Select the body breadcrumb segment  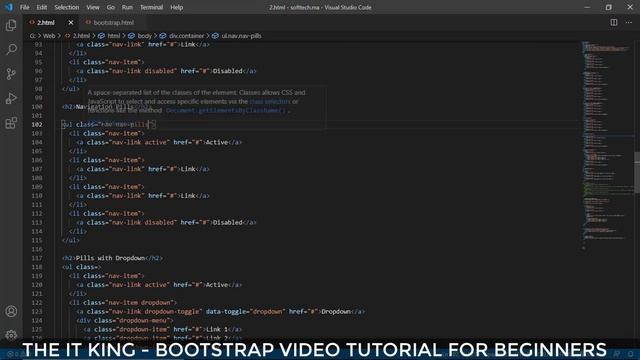[144, 36]
